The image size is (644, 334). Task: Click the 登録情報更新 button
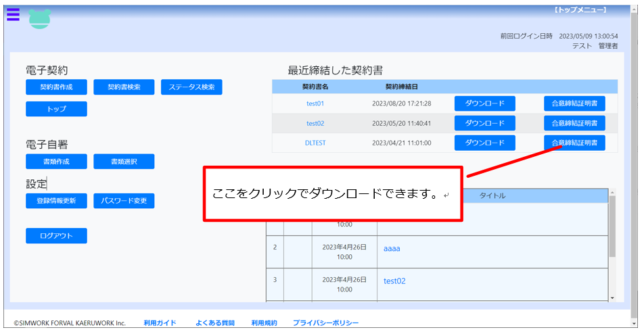(56, 201)
